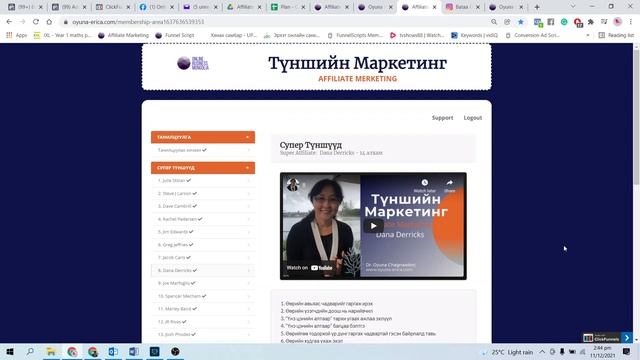Open the tvshows88 bookmark

417,36
